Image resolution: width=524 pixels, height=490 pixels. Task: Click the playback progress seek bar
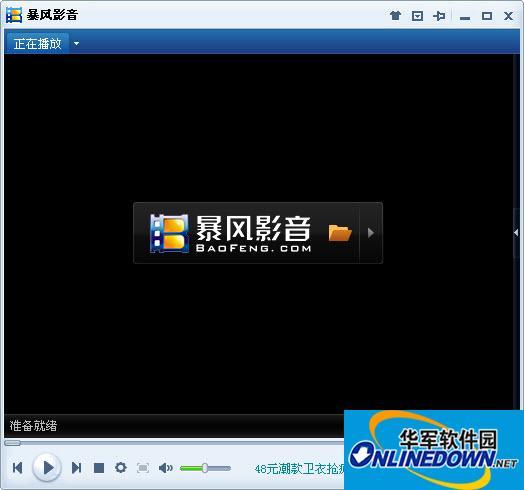[174, 443]
